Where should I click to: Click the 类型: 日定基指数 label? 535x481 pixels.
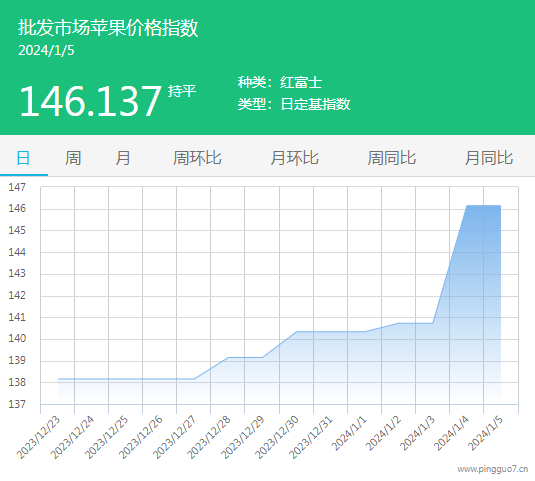pos(294,104)
